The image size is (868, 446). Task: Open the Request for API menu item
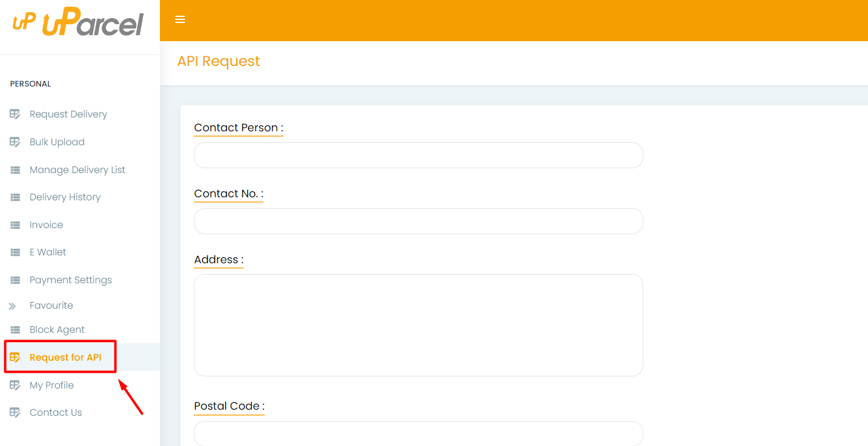pos(65,358)
